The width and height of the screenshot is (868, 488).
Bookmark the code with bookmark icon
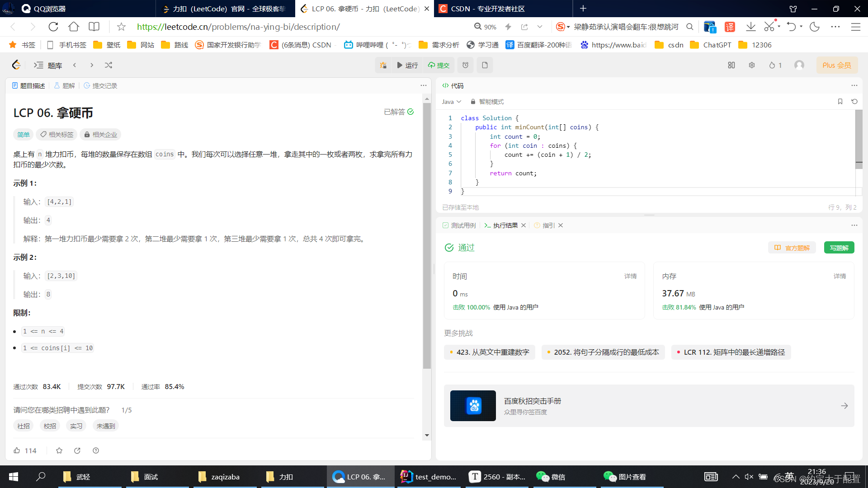coord(840,102)
